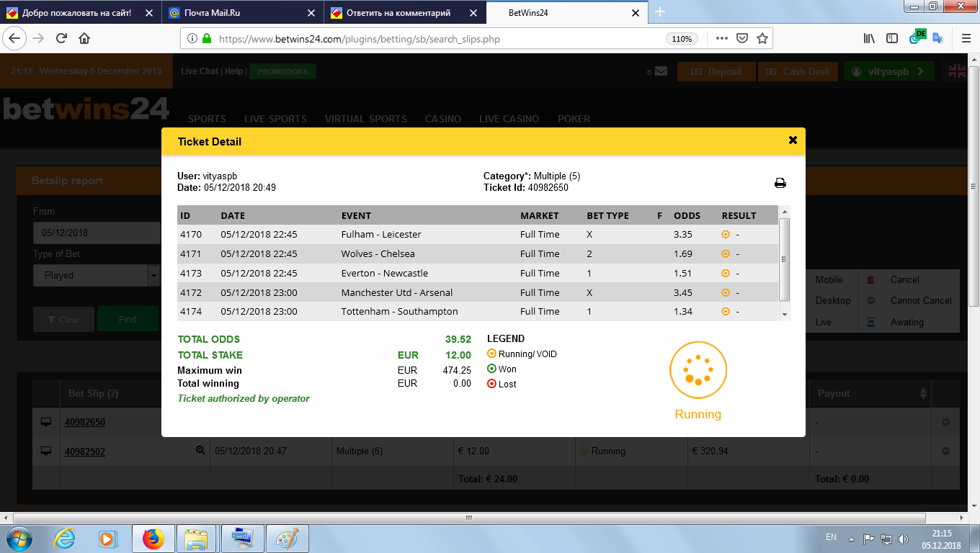
Task: Open bet slip 40982502 link
Action: click(x=85, y=451)
